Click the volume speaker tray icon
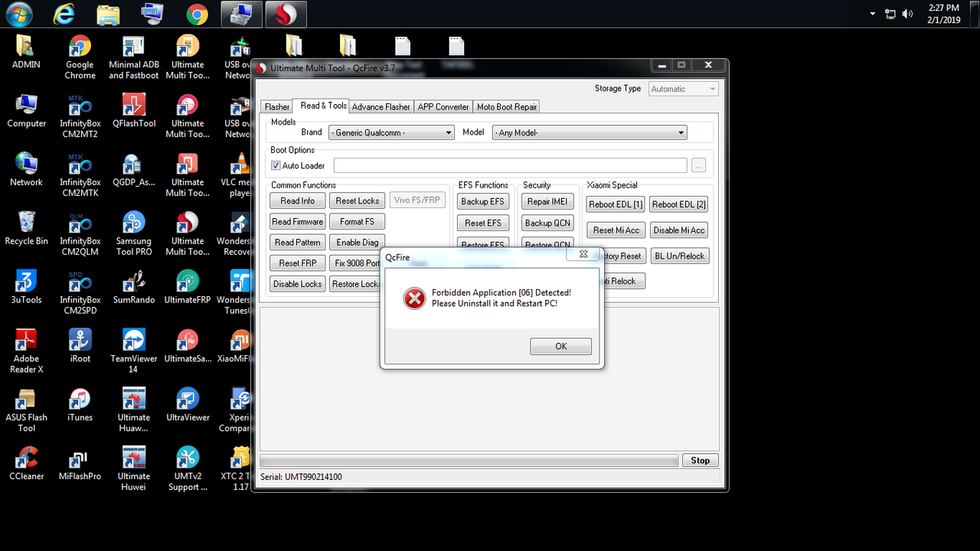 coord(908,14)
